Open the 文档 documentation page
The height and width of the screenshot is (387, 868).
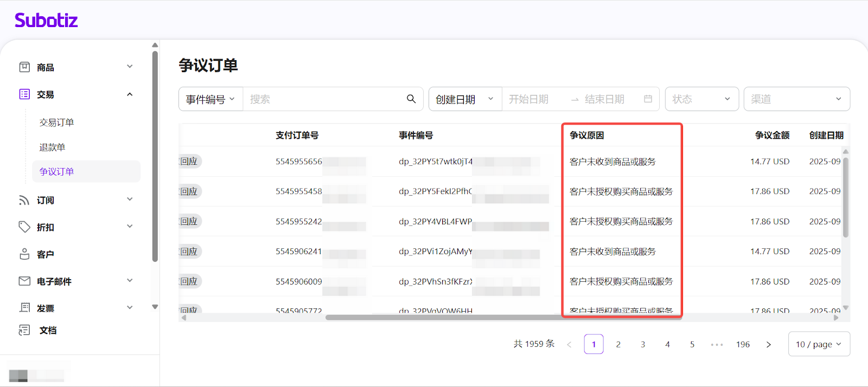48,330
